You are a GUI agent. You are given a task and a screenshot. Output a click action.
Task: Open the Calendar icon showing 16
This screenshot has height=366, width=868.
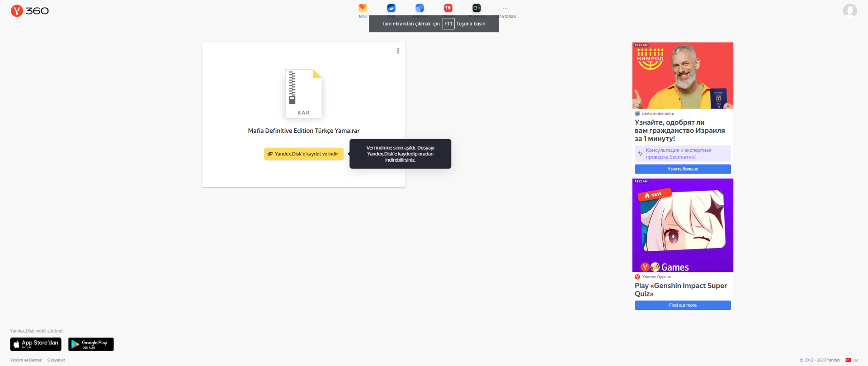click(x=448, y=8)
